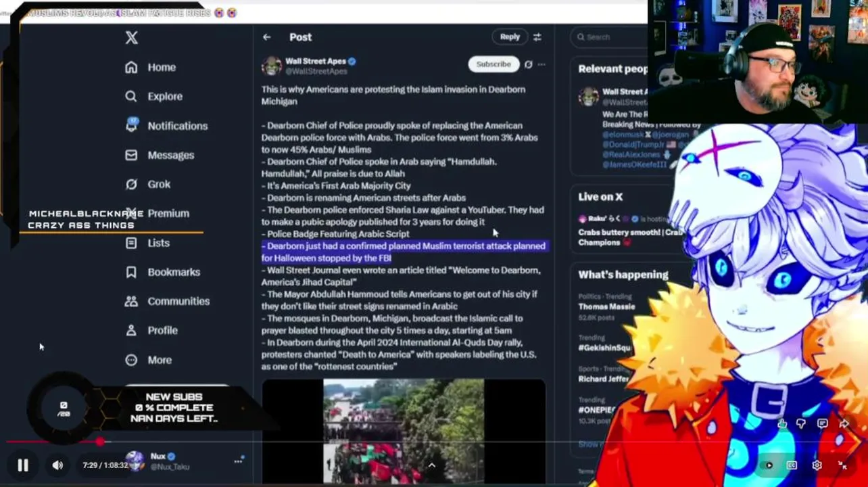Click the Reply button above the post

pos(510,37)
